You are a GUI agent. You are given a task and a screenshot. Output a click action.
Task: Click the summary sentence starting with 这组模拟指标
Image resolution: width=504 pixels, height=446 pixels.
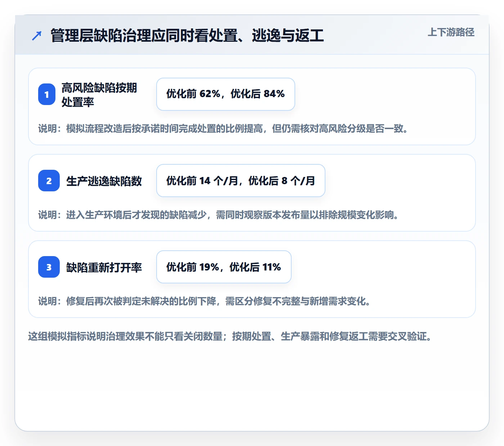pyautogui.click(x=230, y=336)
